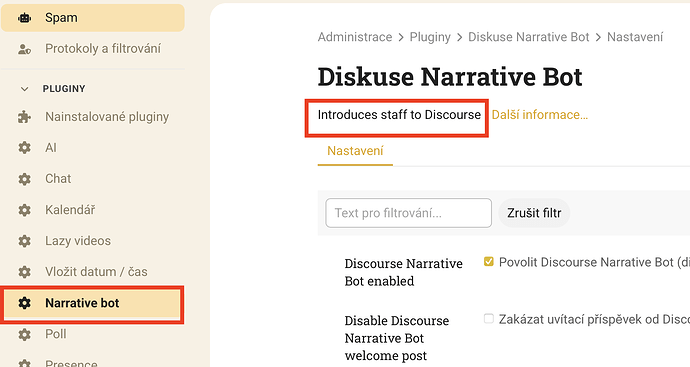Go to Administrace breadcrumb
This screenshot has height=367, width=690.
pyautogui.click(x=355, y=37)
